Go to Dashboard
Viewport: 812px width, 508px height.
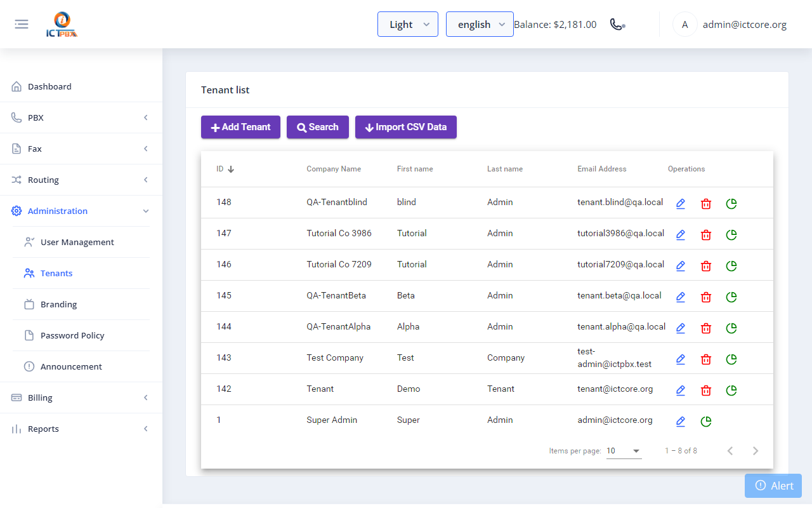pos(81,86)
